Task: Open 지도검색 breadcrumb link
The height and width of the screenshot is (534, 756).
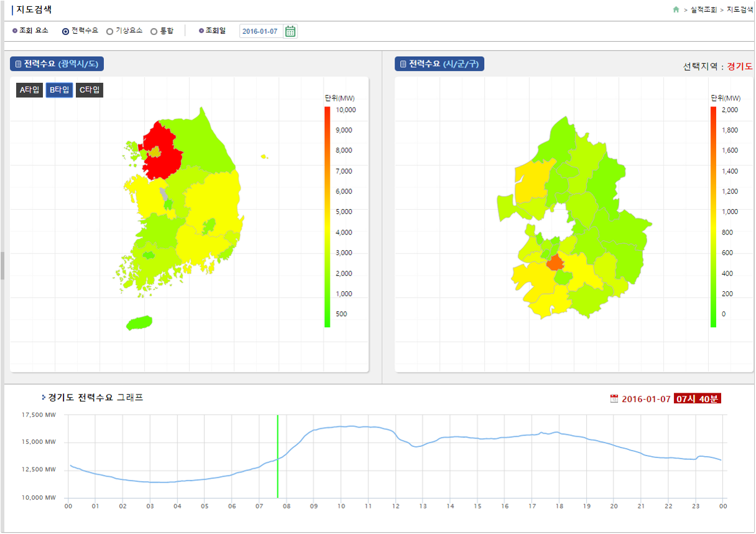Action: 740,10
